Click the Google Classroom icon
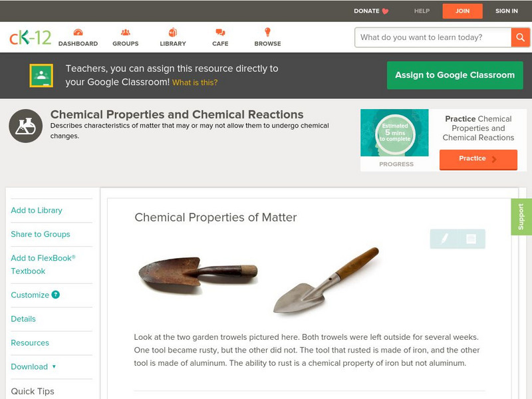 (x=41, y=75)
